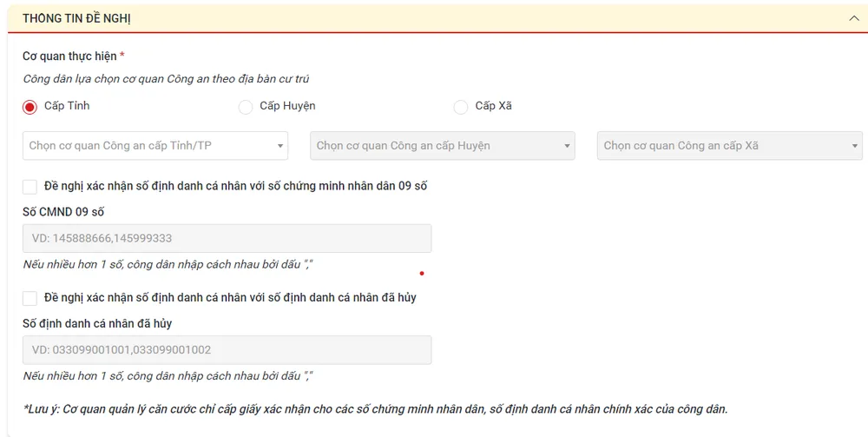868x437 pixels.
Task: Enable the số định danh đã hủy checkbox
Action: pyautogui.click(x=30, y=298)
